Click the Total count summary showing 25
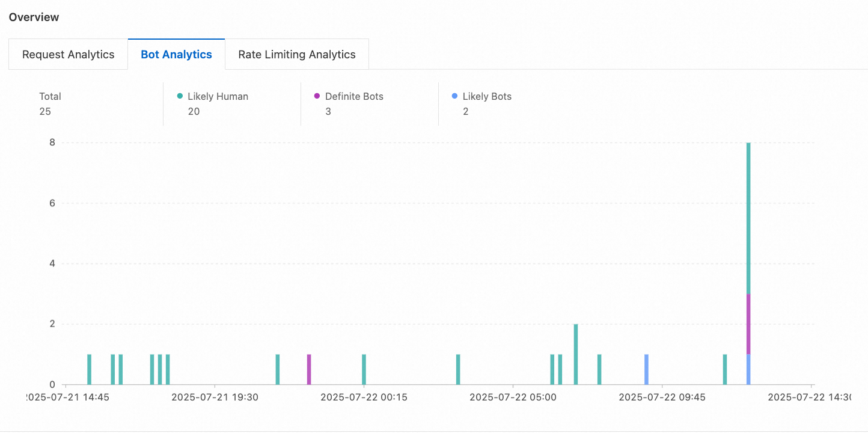The height and width of the screenshot is (433, 868). (x=50, y=103)
